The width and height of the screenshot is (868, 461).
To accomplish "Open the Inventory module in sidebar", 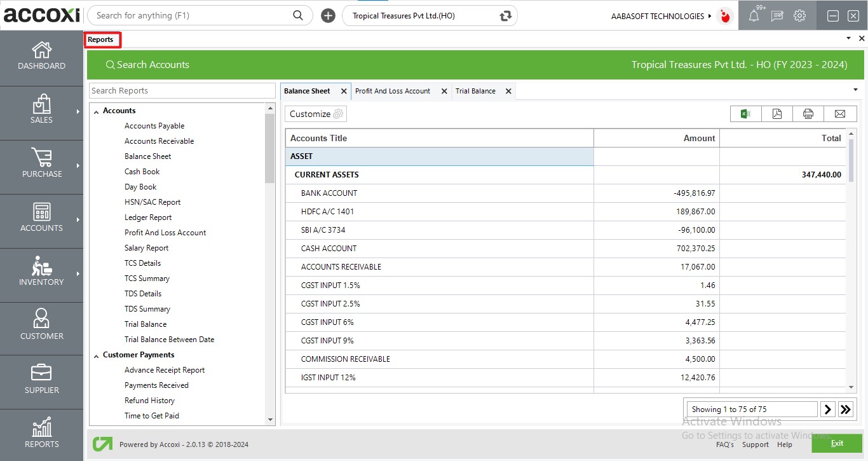I will point(41,272).
